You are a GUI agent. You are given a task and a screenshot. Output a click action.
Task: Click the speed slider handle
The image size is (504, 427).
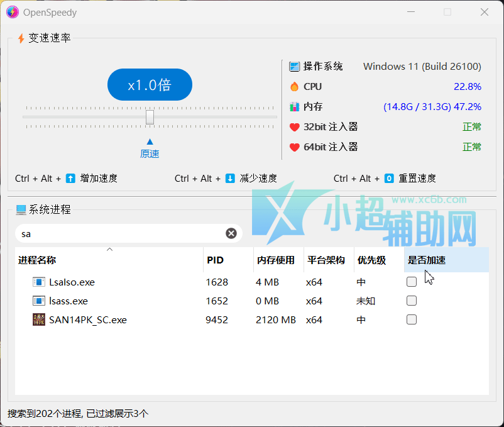(x=150, y=117)
